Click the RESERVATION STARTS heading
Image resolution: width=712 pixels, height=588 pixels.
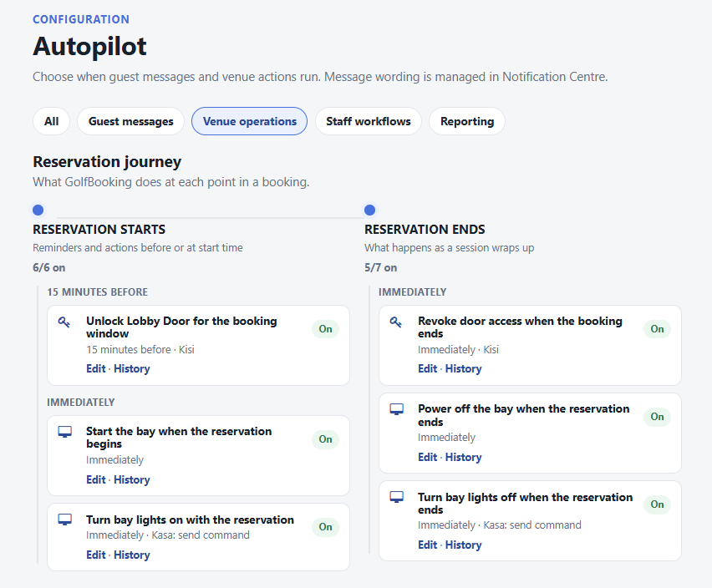tap(99, 230)
